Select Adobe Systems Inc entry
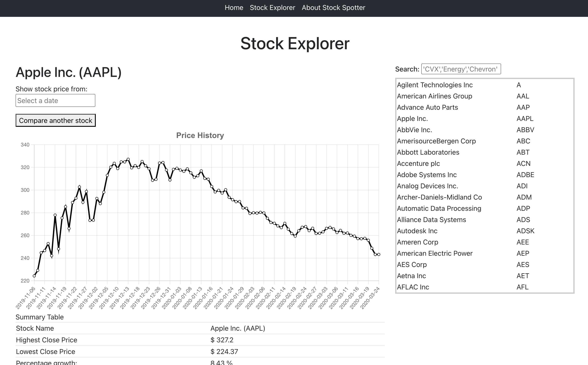Viewport: 588px width, 365px height. pyautogui.click(x=426, y=175)
